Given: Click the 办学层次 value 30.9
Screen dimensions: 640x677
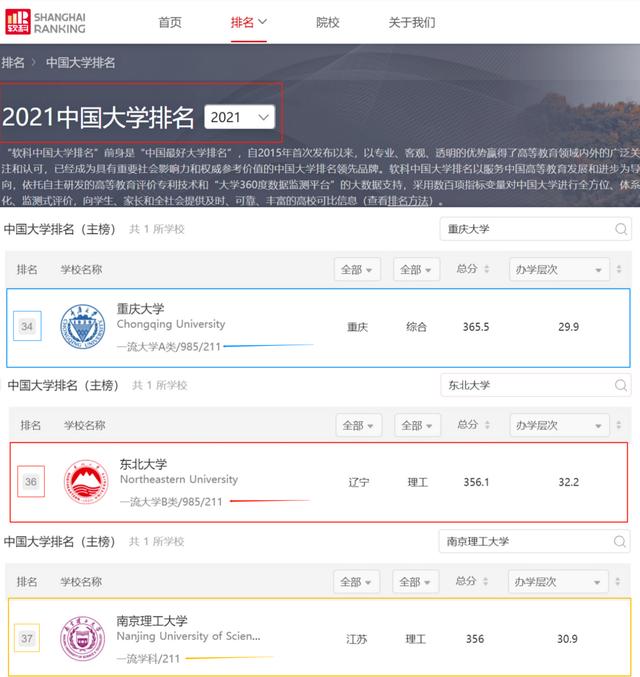Looking at the screenshot, I should (567, 639).
